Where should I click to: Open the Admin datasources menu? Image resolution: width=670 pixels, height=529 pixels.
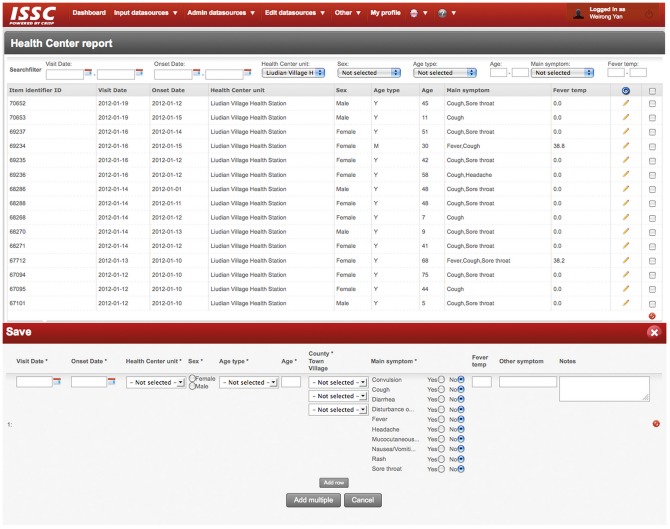[x=221, y=13]
